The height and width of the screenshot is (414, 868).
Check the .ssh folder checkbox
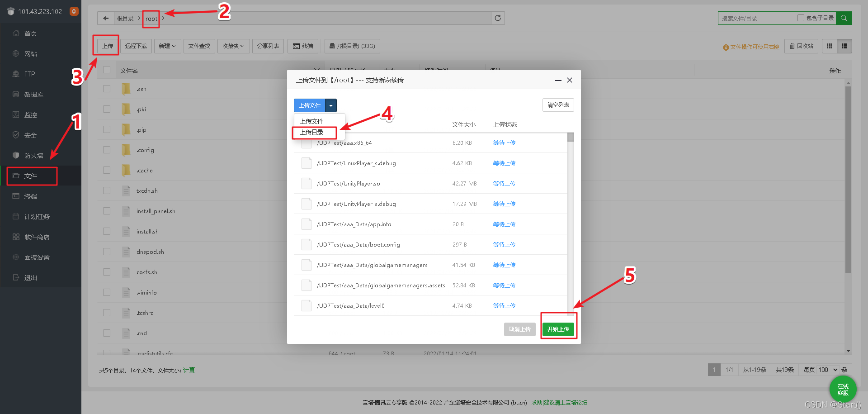coord(107,89)
